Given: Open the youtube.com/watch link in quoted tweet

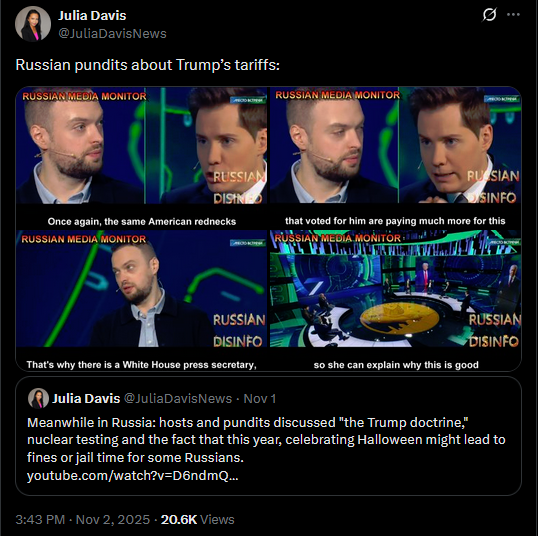Looking at the screenshot, I should pos(132,476).
